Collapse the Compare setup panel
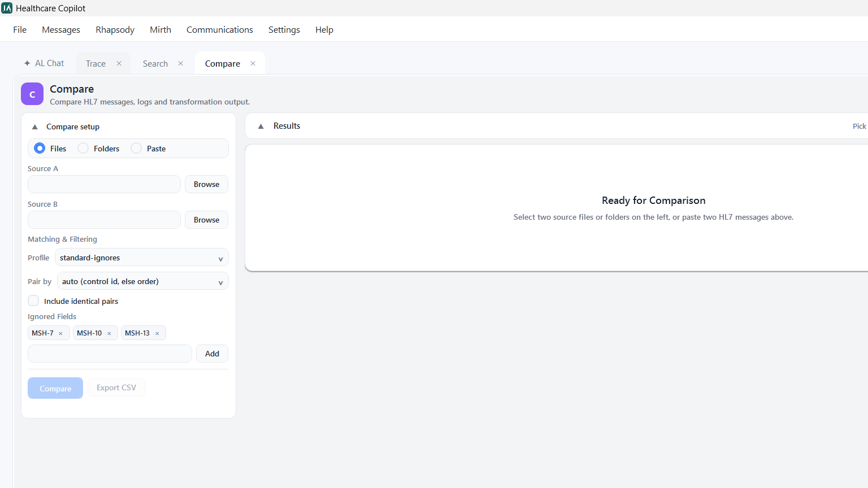 coord(34,127)
